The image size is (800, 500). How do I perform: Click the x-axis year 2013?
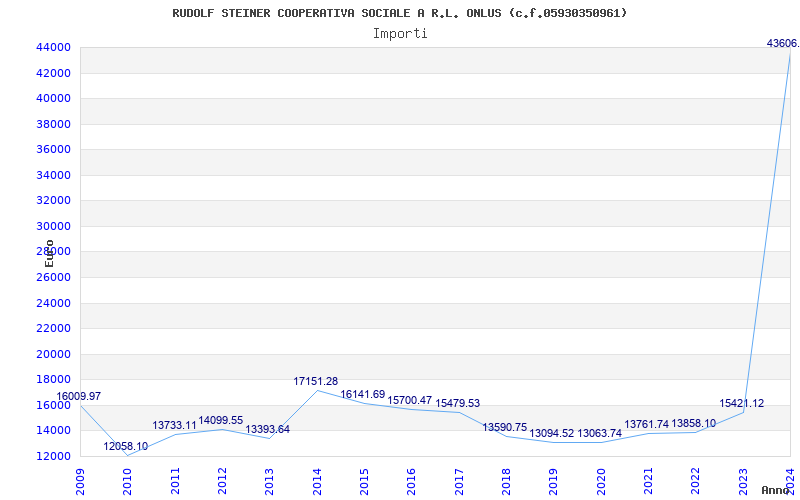click(269, 482)
